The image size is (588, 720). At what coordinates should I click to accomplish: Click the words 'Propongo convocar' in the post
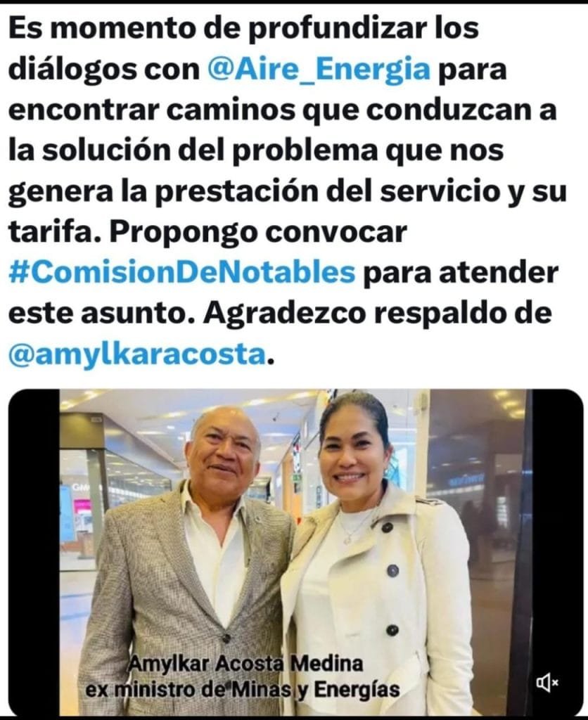coord(258,232)
